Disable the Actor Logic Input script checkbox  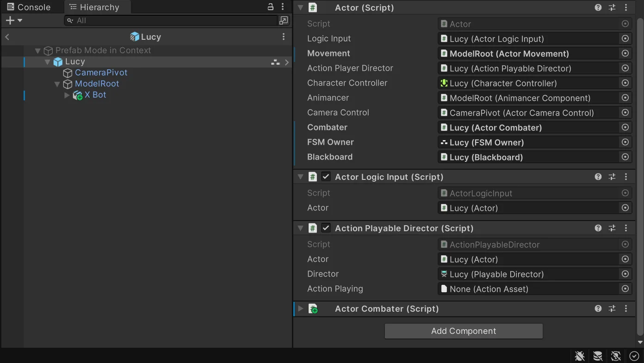pyautogui.click(x=326, y=177)
